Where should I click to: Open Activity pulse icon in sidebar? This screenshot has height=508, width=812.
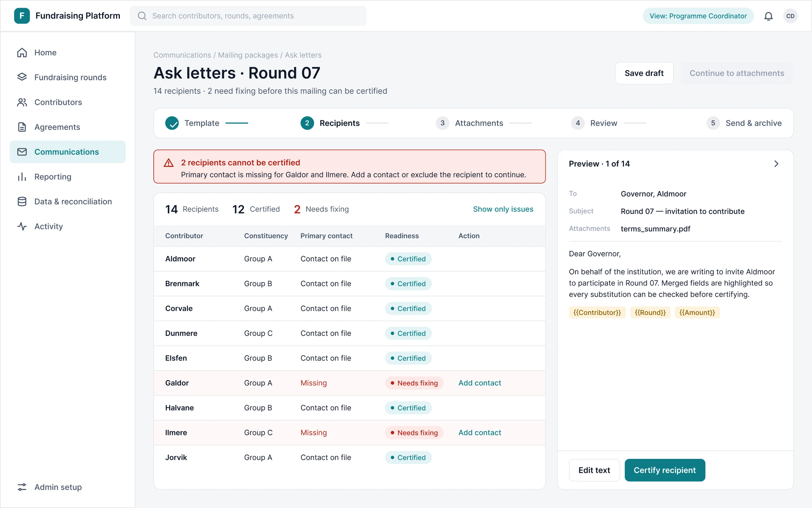pos(22,226)
